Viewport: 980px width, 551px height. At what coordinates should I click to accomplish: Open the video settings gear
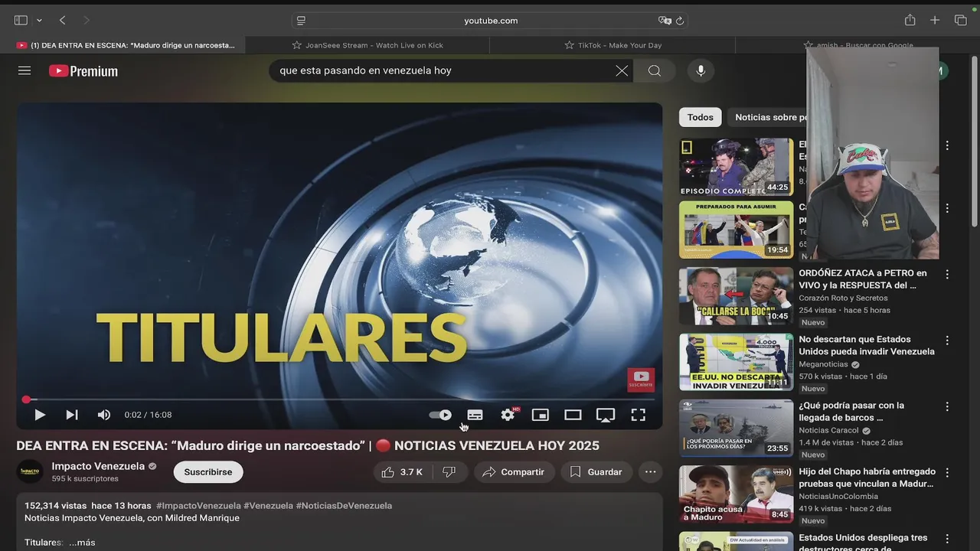(x=508, y=415)
